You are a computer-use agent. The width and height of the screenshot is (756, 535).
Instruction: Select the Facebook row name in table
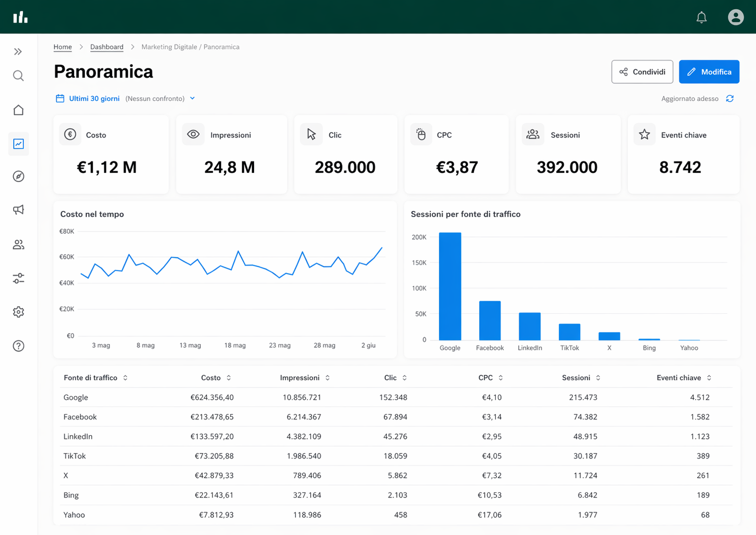pyautogui.click(x=80, y=417)
